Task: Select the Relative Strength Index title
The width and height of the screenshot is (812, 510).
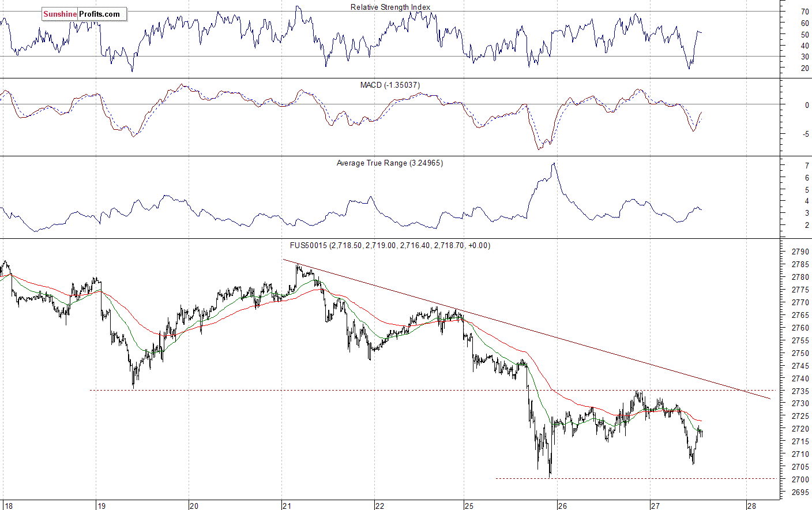Action: [390, 7]
